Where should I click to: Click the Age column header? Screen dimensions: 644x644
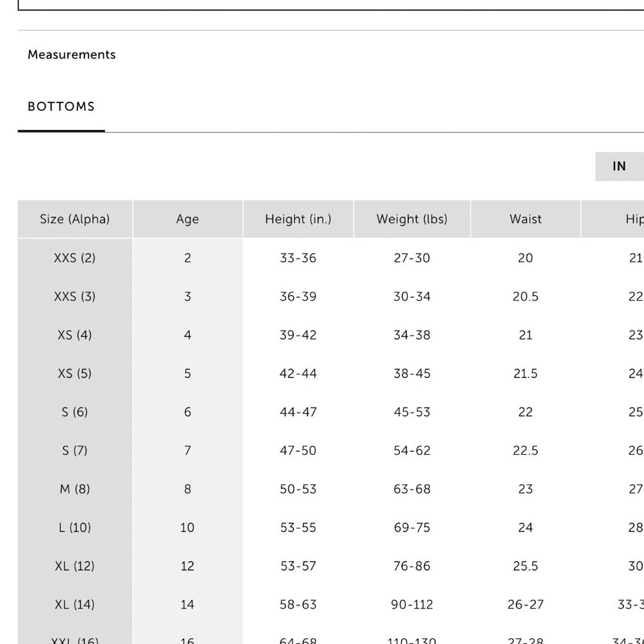click(x=187, y=219)
